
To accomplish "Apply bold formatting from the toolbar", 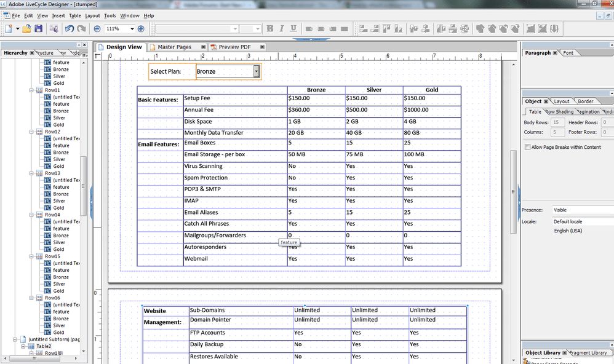I will [269, 28].
